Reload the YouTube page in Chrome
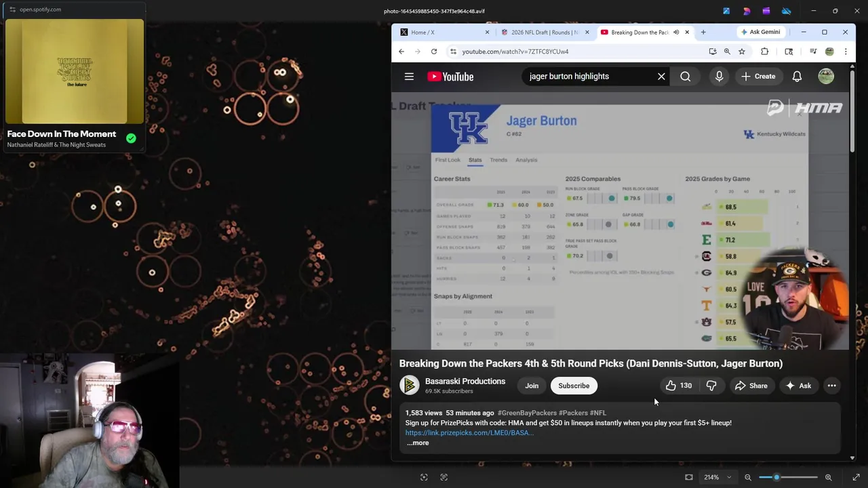868x488 pixels. (434, 52)
